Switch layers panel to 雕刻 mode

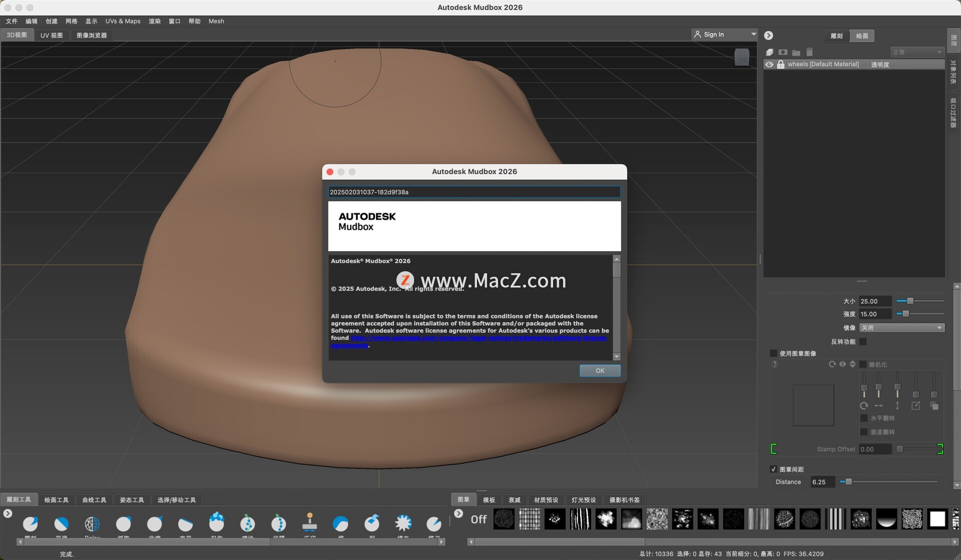click(836, 36)
